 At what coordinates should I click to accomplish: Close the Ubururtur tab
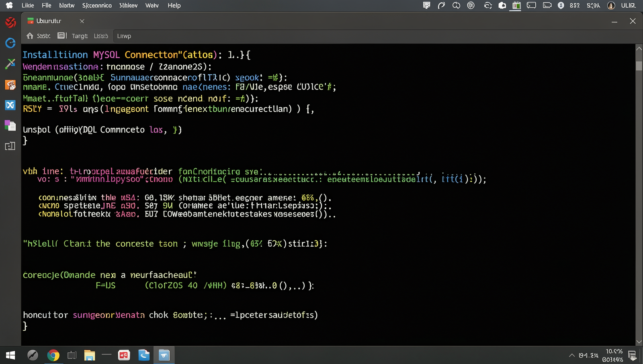pyautogui.click(x=82, y=21)
